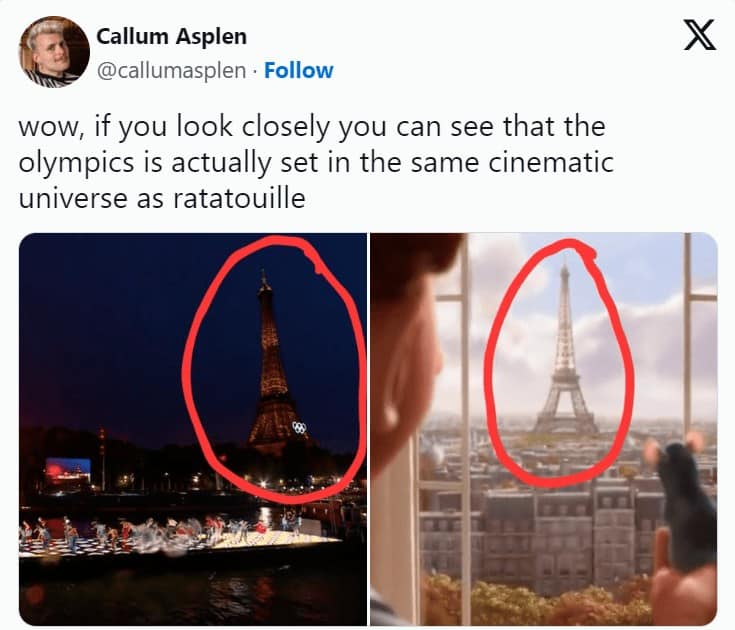Open the Callum Asplen display name

[172, 37]
